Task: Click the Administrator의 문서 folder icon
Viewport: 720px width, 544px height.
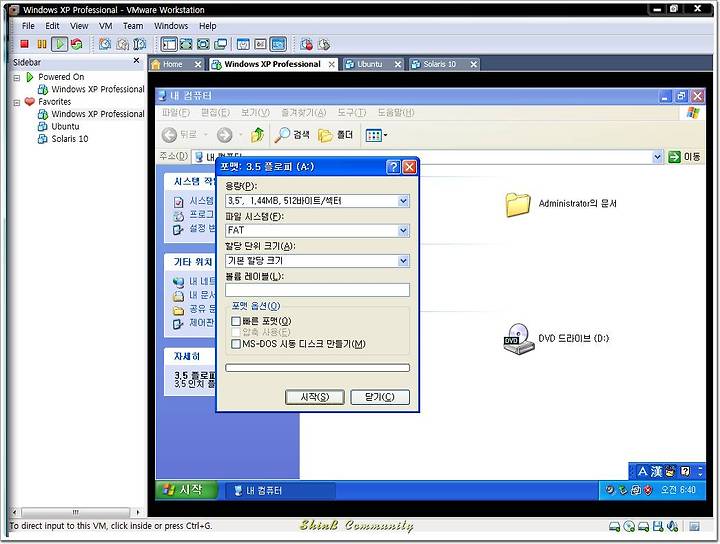Action: (x=518, y=204)
